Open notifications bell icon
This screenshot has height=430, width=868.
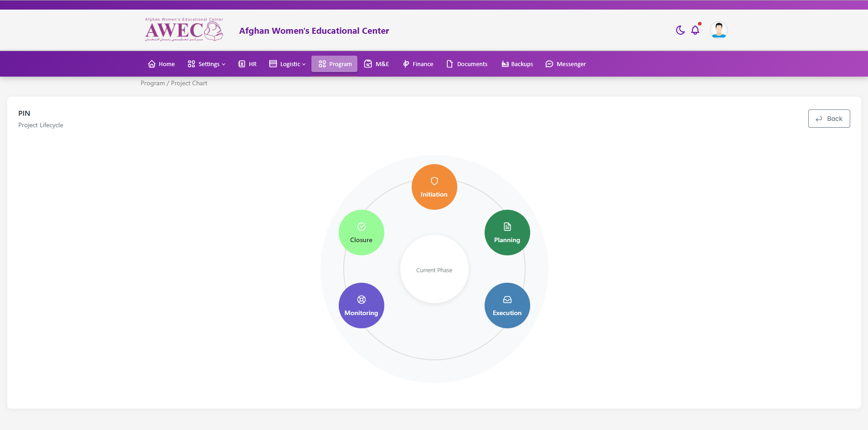[695, 30]
